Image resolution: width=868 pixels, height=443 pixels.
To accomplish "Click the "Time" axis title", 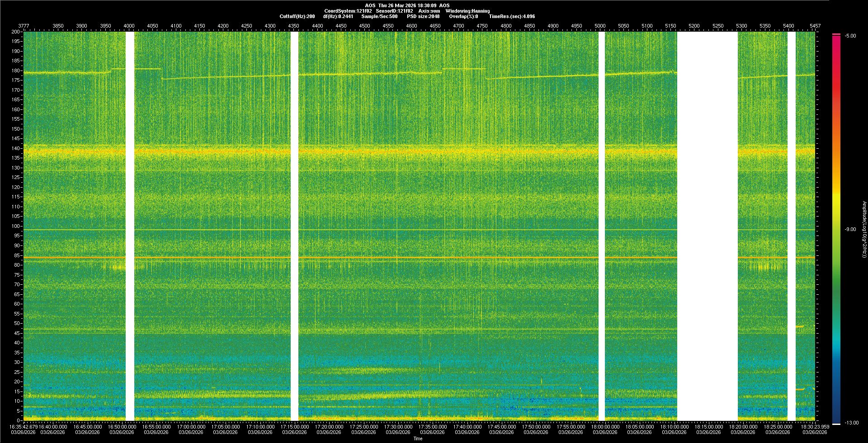I will pyautogui.click(x=418, y=438).
